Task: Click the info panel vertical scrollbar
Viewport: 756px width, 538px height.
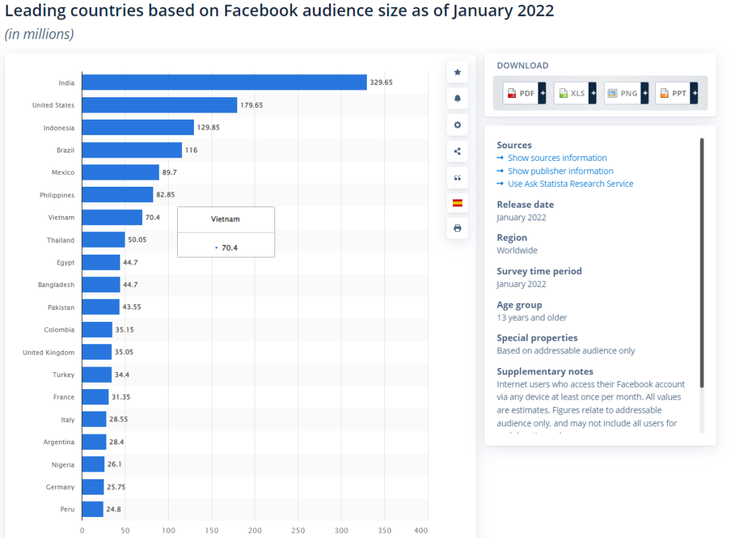Action: pos(702,263)
